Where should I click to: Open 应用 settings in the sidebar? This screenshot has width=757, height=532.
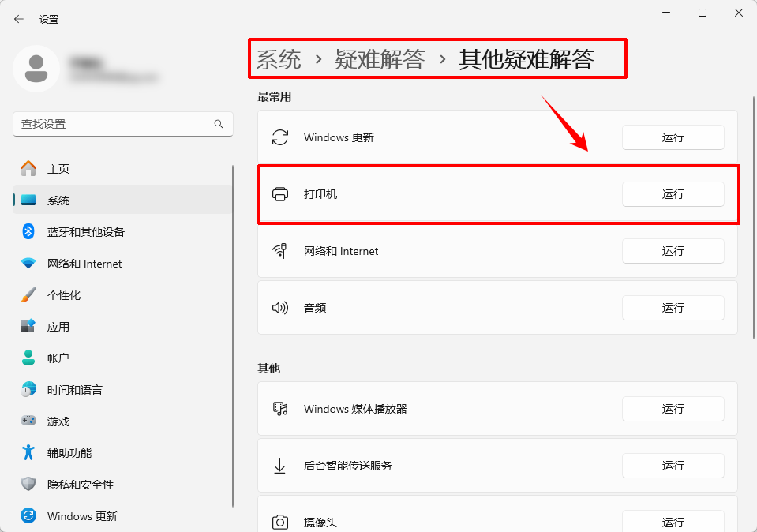point(122,326)
